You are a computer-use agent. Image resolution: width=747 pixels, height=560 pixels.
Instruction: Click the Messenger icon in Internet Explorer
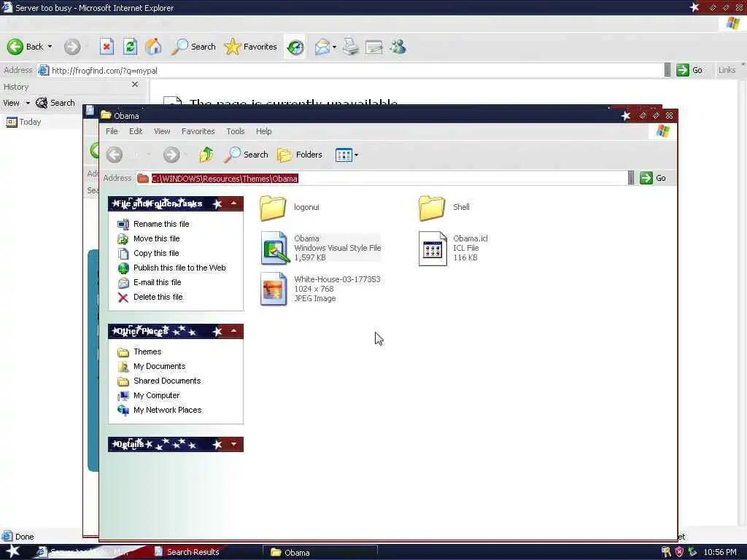pyautogui.click(x=398, y=47)
